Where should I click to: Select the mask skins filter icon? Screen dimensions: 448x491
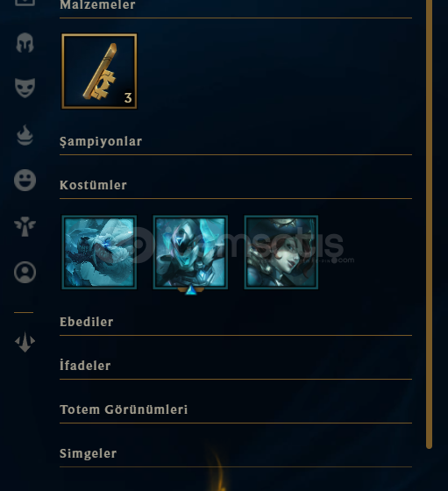25,88
